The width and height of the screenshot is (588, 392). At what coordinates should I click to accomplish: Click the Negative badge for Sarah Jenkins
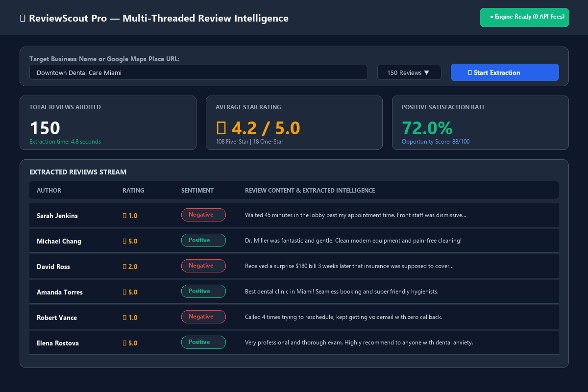[x=203, y=215]
